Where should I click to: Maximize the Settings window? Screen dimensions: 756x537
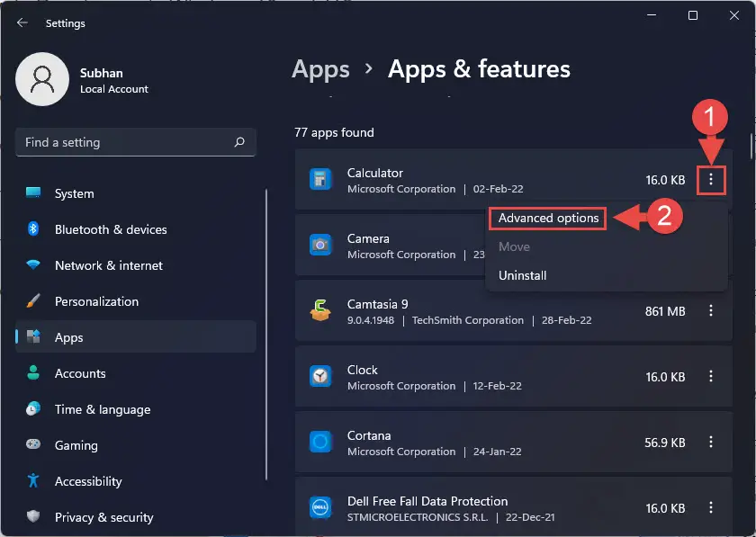click(693, 15)
